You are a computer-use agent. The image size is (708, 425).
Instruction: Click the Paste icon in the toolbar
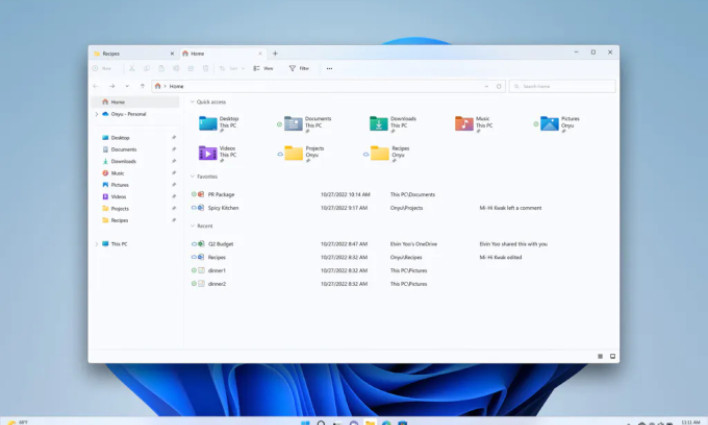click(161, 68)
